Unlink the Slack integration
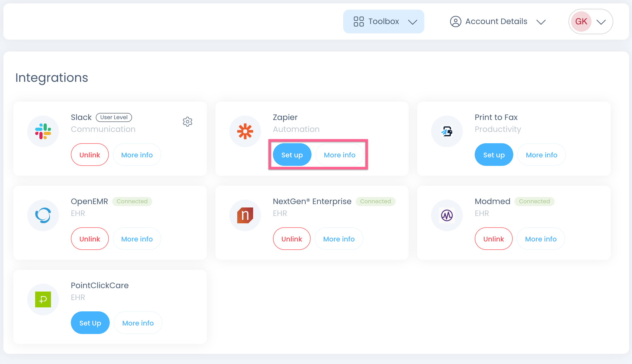 90,155
